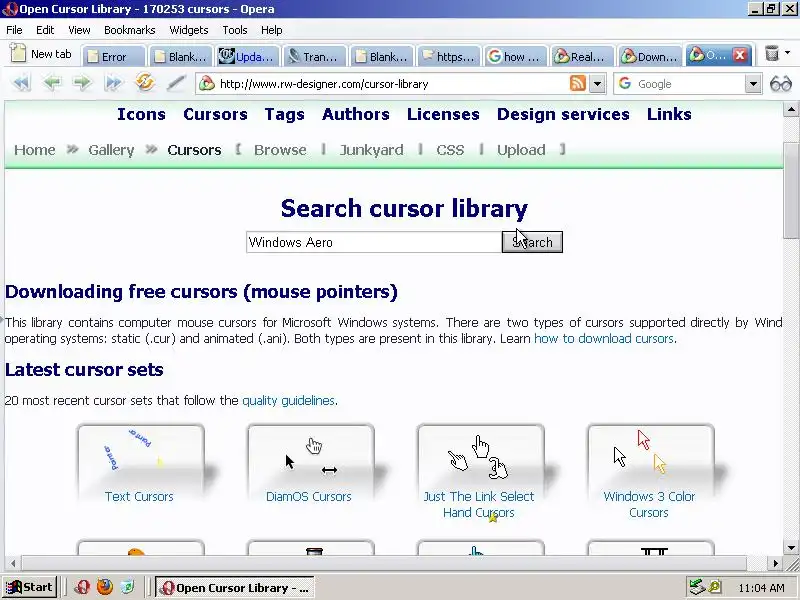Open the View menu
The width and height of the screenshot is (800, 600).
pos(79,30)
